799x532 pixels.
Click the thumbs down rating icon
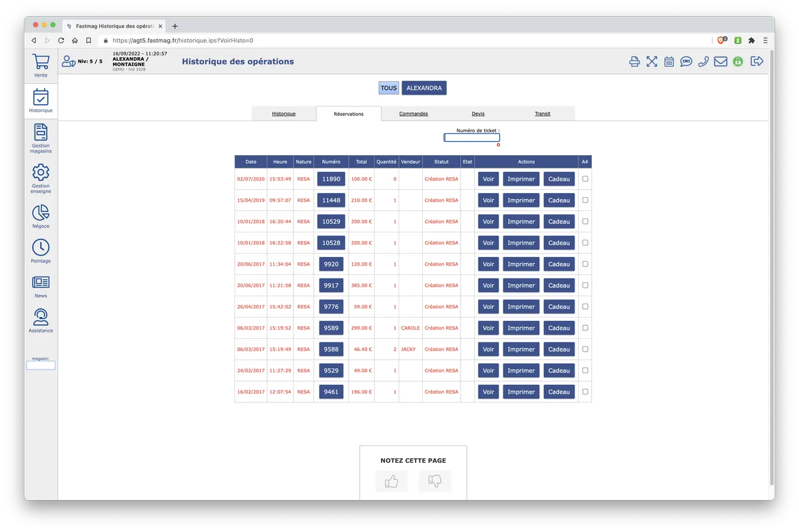435,481
